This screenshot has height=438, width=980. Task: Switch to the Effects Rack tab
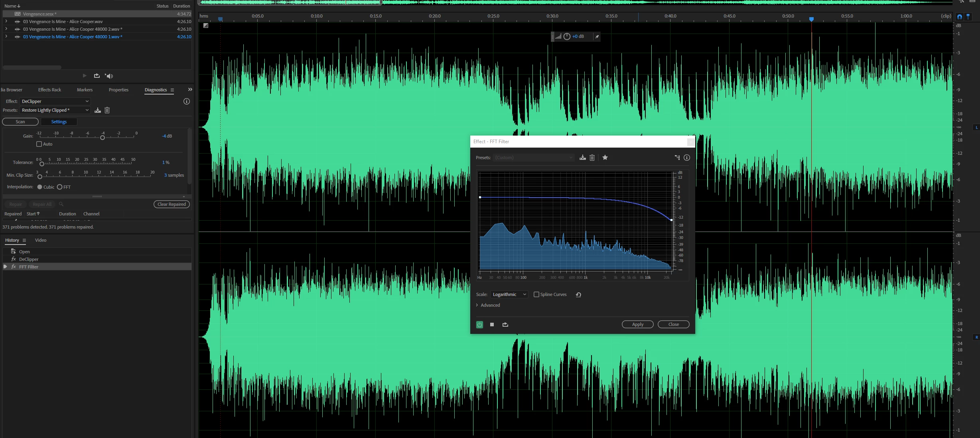(49, 90)
